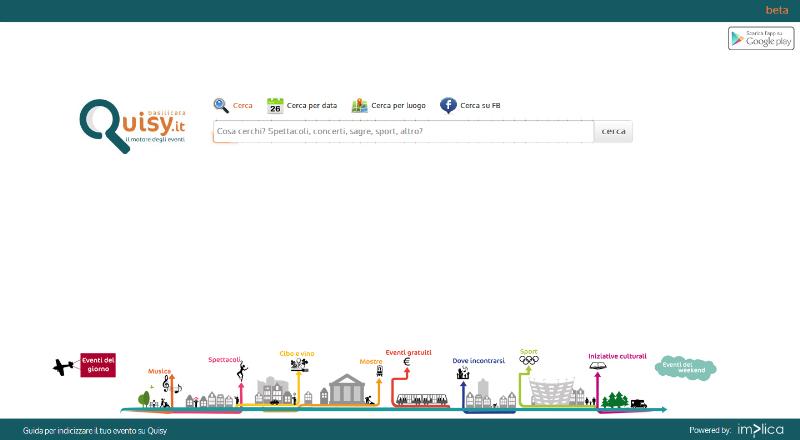This screenshot has height=440, width=800.
Task: Open the Cibo e vino label
Action: (297, 353)
